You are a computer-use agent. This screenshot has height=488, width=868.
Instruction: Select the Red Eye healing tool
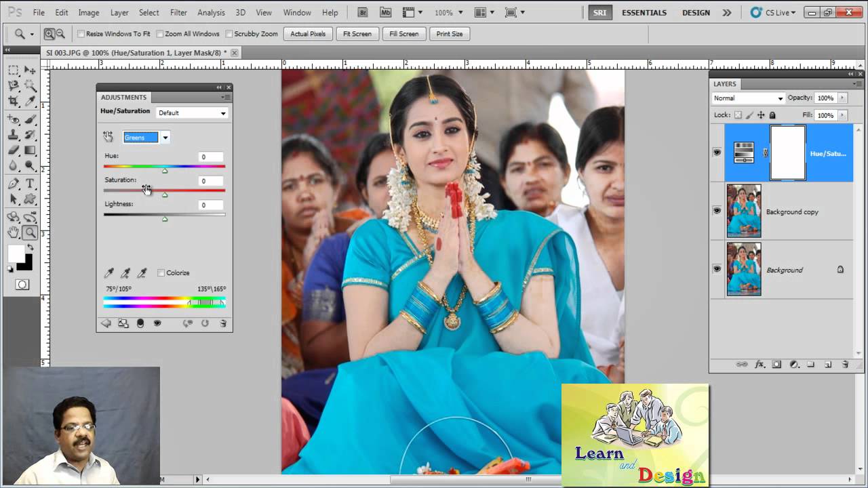pyautogui.click(x=14, y=120)
